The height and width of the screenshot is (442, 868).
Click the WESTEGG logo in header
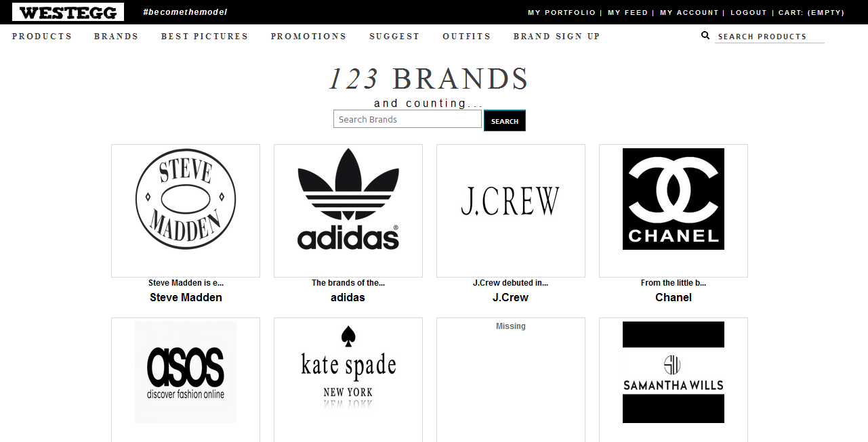click(68, 12)
